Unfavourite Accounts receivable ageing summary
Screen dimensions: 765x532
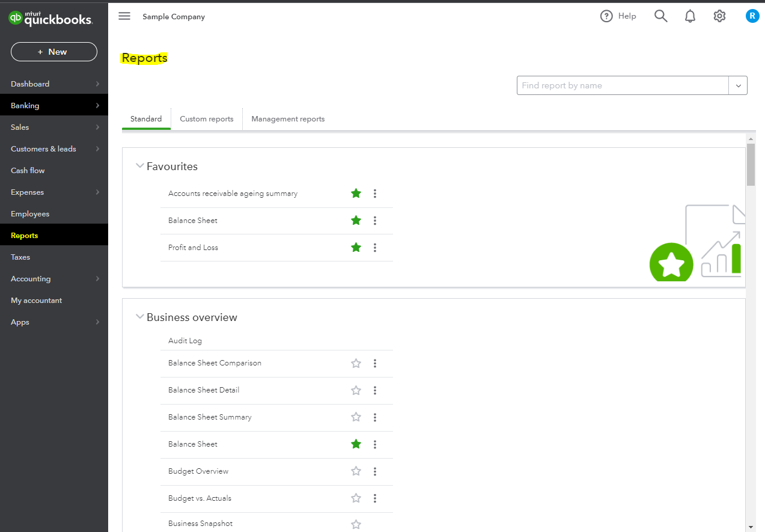(356, 194)
